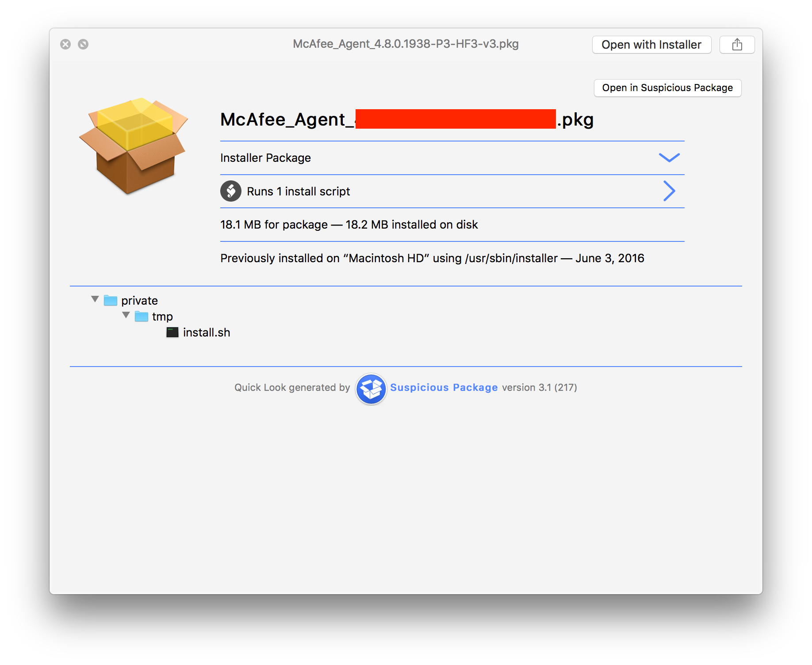Collapse the tmp folder disclosure triangle
The width and height of the screenshot is (812, 665).
coord(126,315)
